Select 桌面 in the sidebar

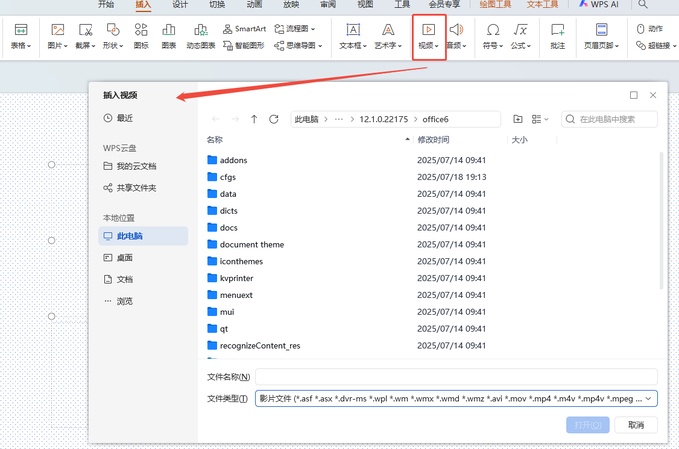[x=125, y=257]
